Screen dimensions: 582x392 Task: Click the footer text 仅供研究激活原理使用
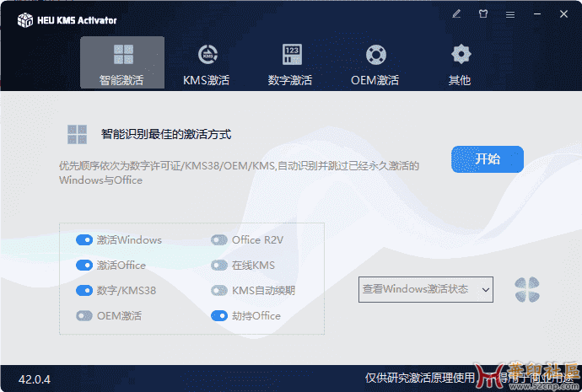pos(420,378)
